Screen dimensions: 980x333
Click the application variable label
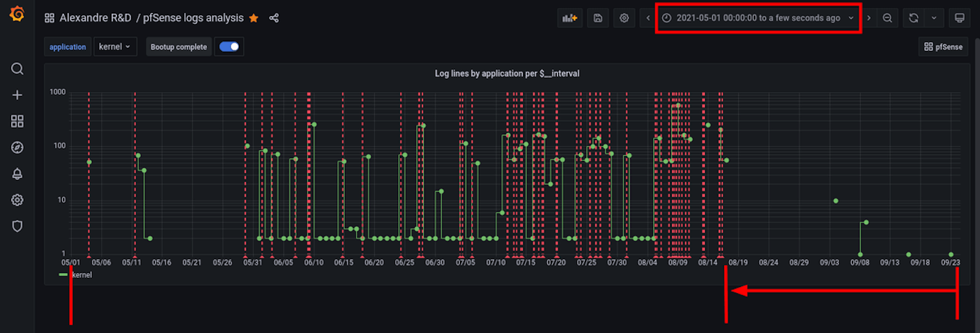[x=67, y=47]
